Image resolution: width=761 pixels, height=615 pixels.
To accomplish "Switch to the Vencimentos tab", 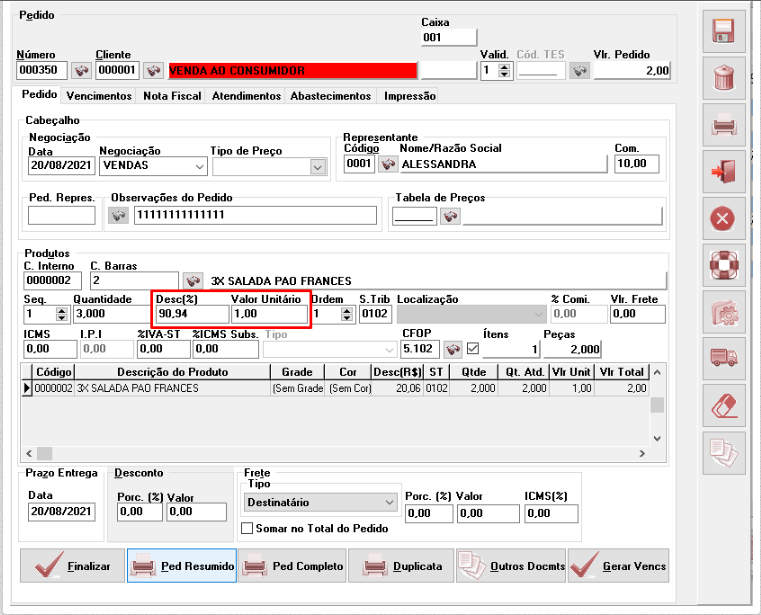I will coord(99,96).
